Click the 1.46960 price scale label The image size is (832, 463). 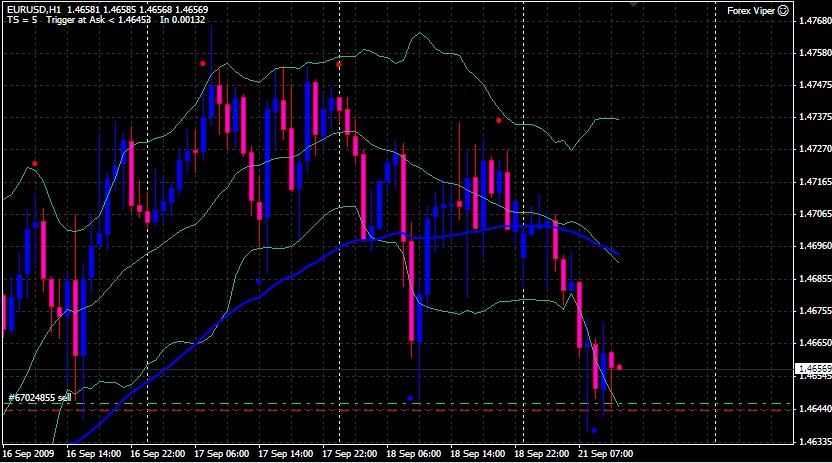click(815, 246)
